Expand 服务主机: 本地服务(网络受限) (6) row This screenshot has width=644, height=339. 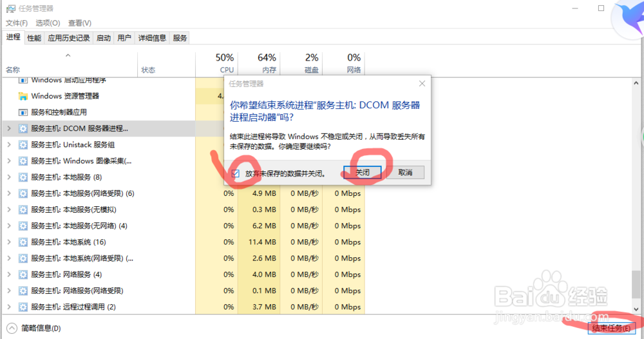pos(9,193)
